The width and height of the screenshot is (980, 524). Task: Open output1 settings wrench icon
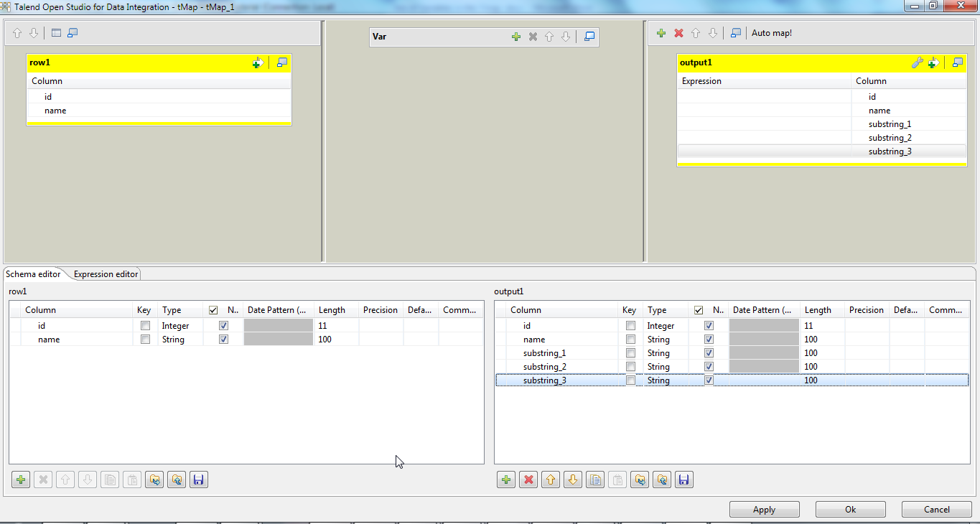click(x=917, y=63)
